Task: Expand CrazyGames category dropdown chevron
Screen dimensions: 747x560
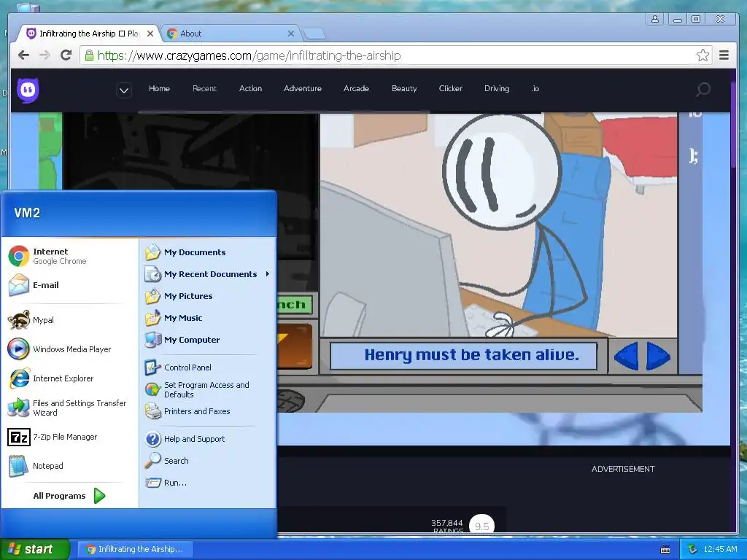Action: (124, 90)
